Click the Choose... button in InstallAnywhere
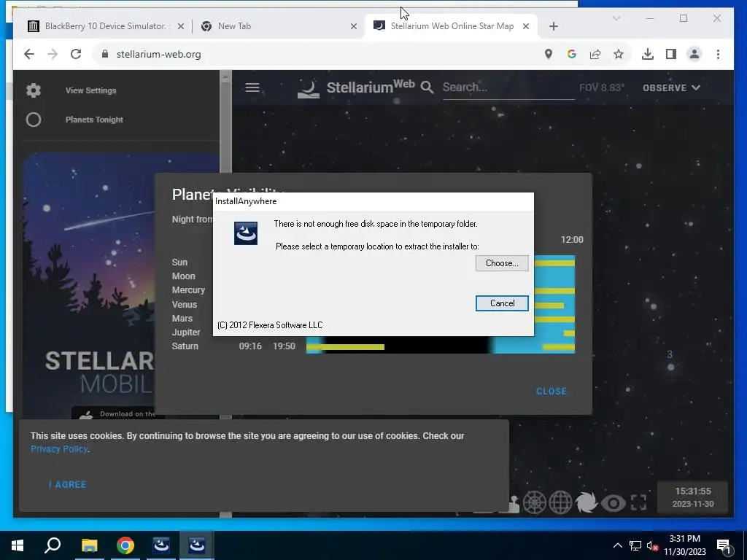The image size is (747, 560). (x=502, y=263)
